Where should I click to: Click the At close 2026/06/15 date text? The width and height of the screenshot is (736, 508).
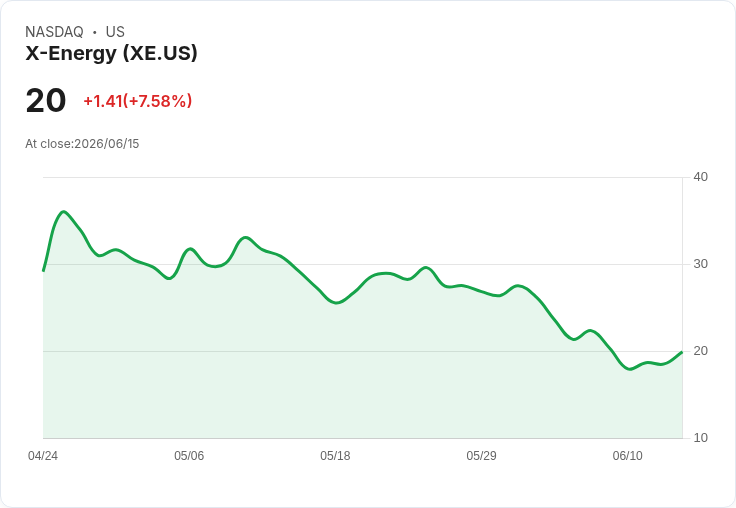(x=82, y=144)
